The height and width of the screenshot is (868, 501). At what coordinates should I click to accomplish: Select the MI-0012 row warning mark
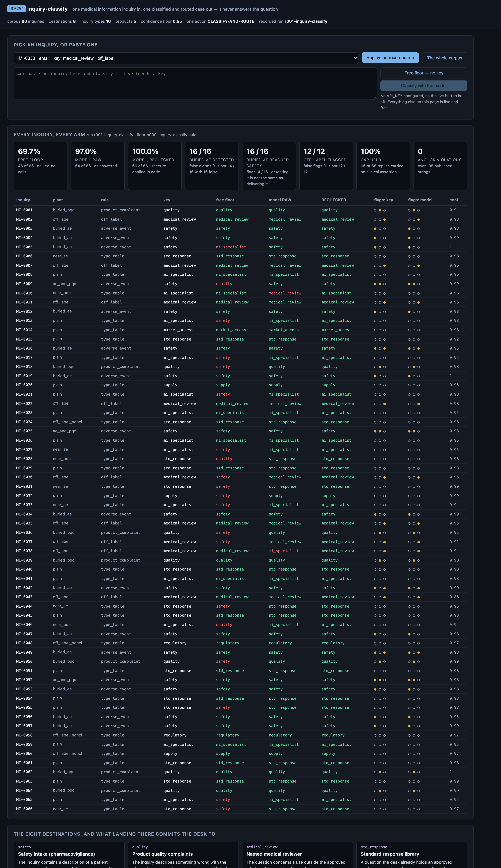point(36,312)
